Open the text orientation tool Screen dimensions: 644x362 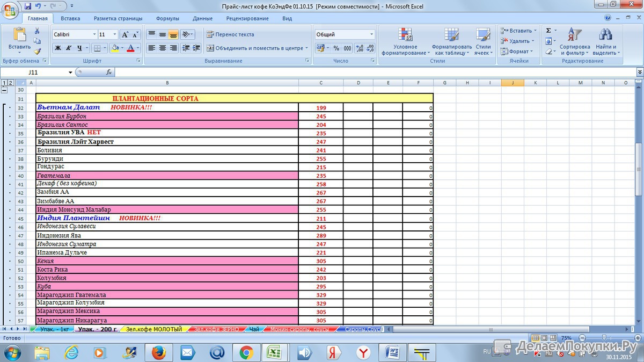tap(187, 34)
